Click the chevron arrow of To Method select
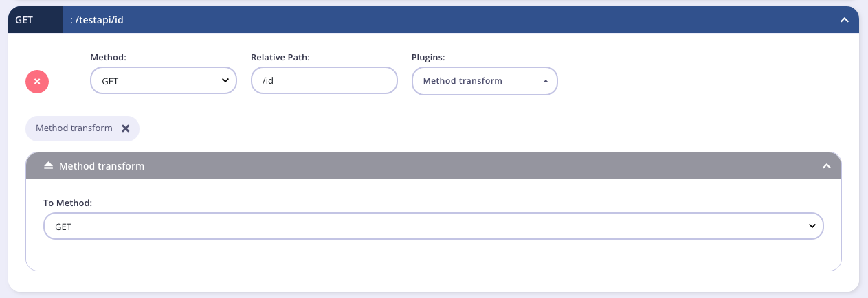The image size is (868, 298). pos(812,226)
